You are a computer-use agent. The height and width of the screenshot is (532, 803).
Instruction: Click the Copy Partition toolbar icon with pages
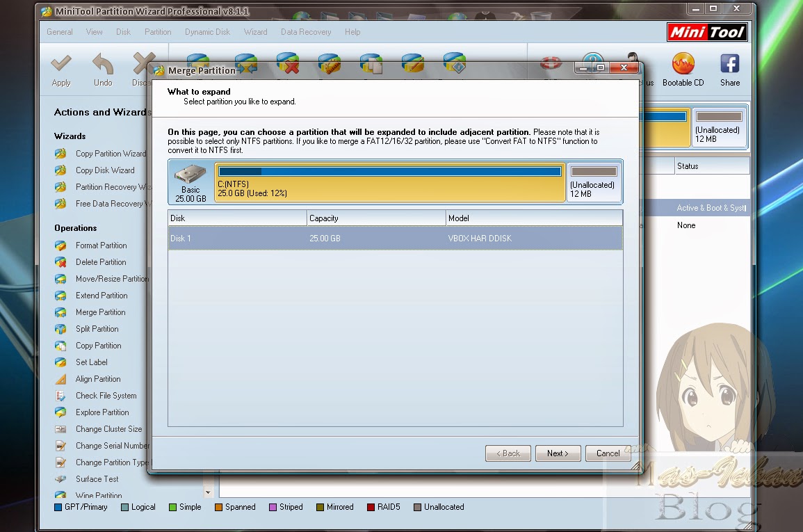pyautogui.click(x=371, y=64)
